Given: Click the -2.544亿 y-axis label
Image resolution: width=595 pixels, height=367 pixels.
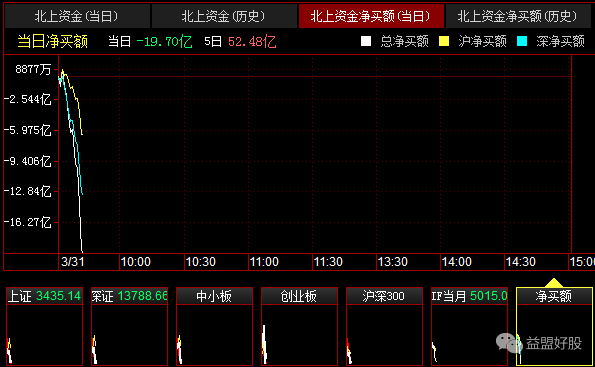Looking at the screenshot, I should click(27, 99).
